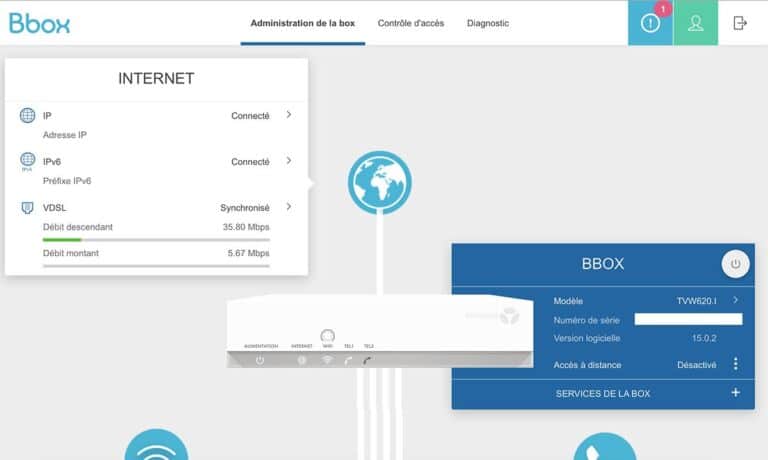Click the Bbox logo
The image size is (768, 460).
tap(40, 23)
